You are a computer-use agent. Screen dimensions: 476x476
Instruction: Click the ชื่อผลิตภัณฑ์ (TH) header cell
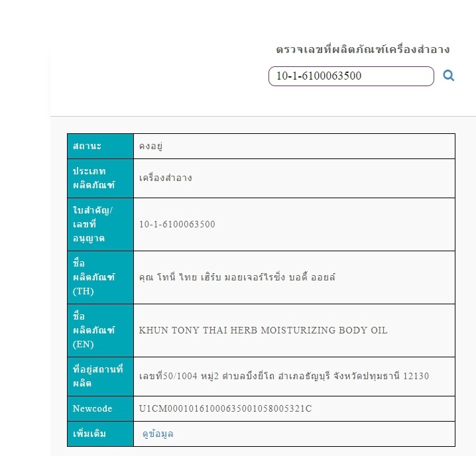pyautogui.click(x=100, y=278)
